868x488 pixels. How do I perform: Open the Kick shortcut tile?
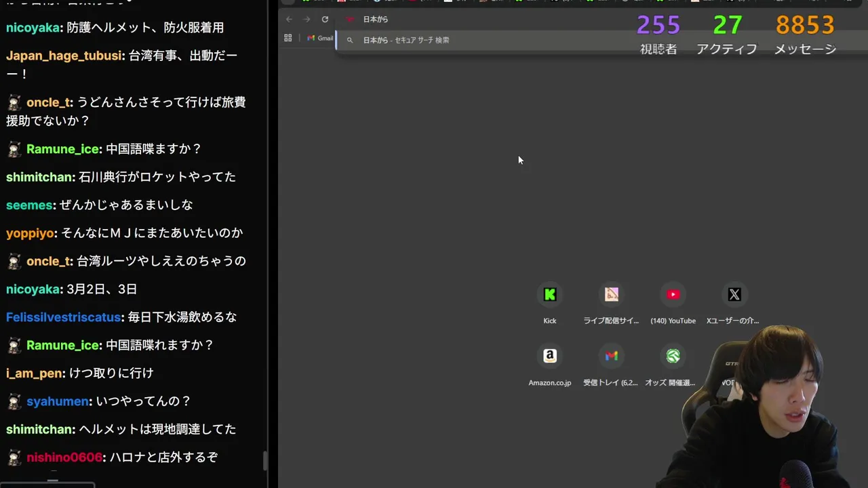coord(550,304)
